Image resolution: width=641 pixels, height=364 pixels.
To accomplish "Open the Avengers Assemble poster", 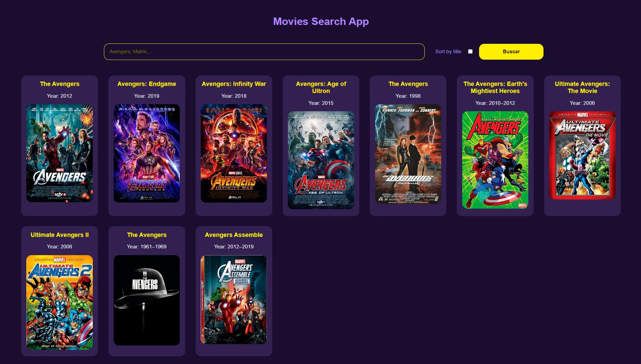I will pos(234,300).
